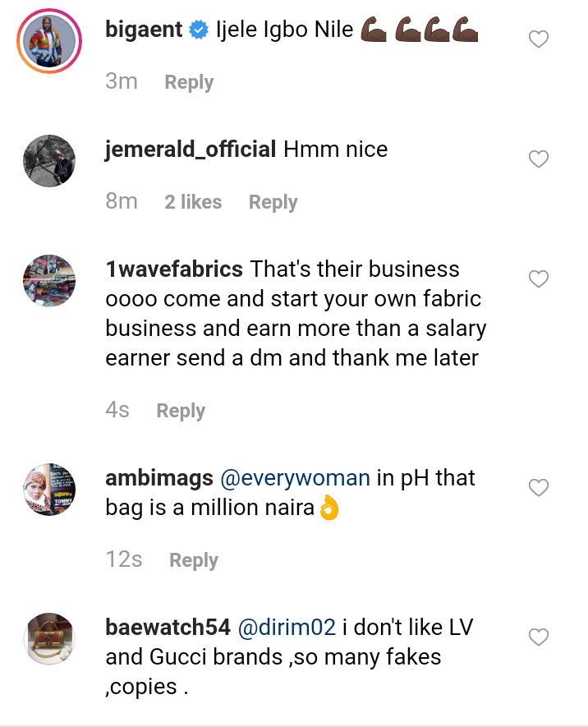Open jemerald_official's profile avatar

point(49,161)
